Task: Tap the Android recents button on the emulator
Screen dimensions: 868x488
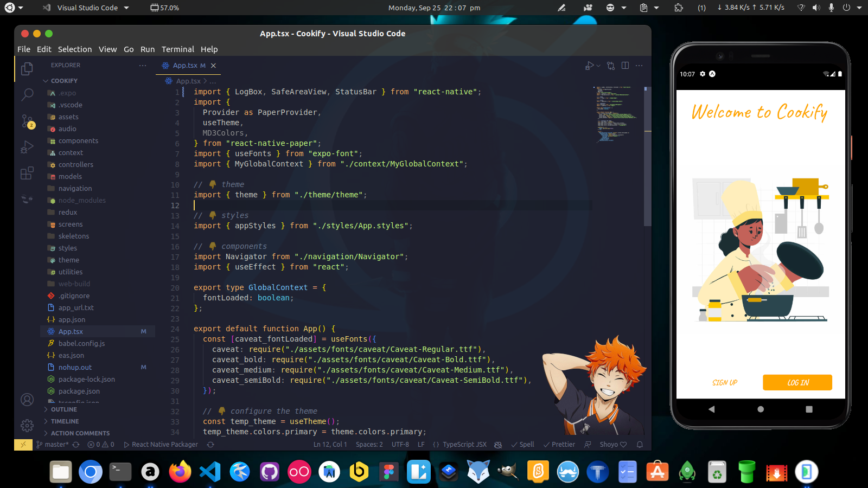Action: point(809,409)
